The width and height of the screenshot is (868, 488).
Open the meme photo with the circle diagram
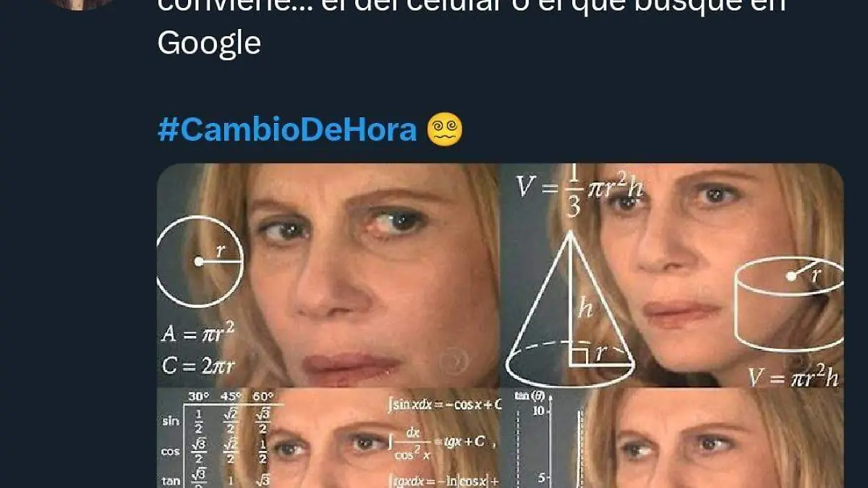click(x=328, y=275)
